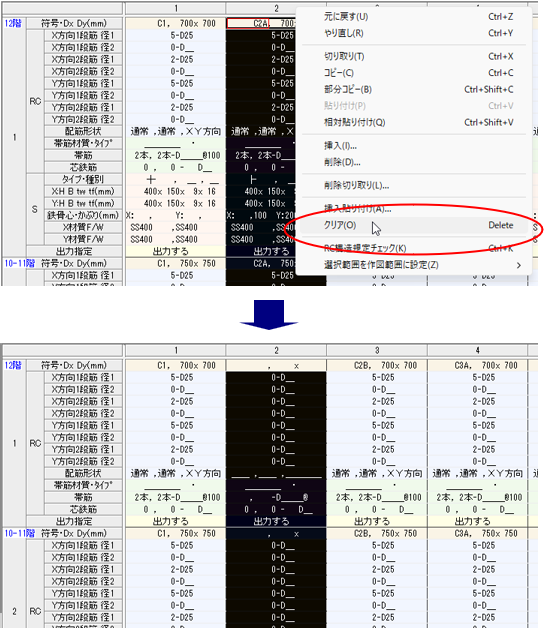
Task: Expand 選択範囲を作図範囲に設定(Z) submenu
Action: click(x=414, y=265)
